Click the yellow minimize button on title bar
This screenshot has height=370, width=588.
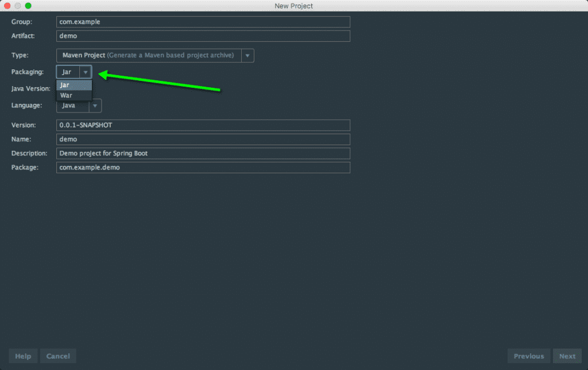pyautogui.click(x=17, y=5)
